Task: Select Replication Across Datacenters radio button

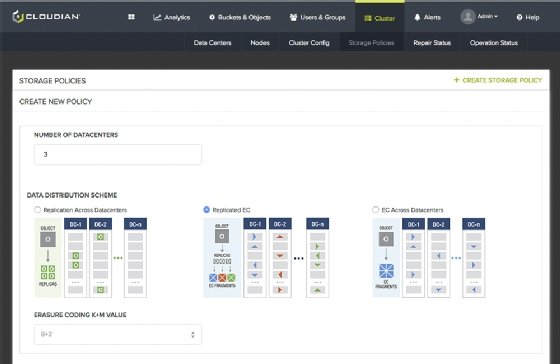Action: tap(38, 210)
